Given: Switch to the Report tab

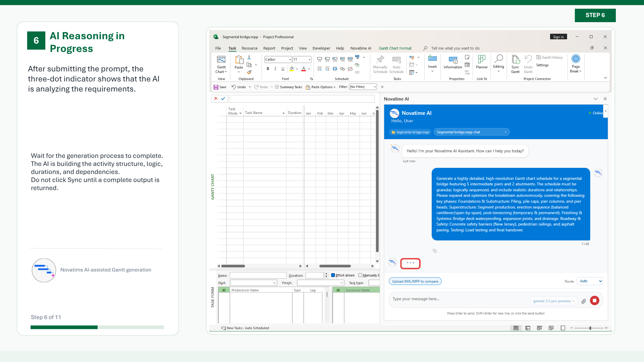Looking at the screenshot, I should click(269, 48).
